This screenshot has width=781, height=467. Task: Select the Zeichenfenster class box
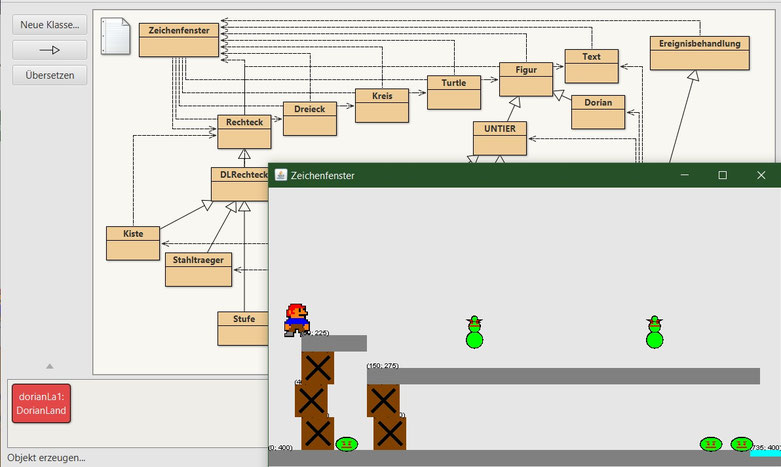(179, 40)
